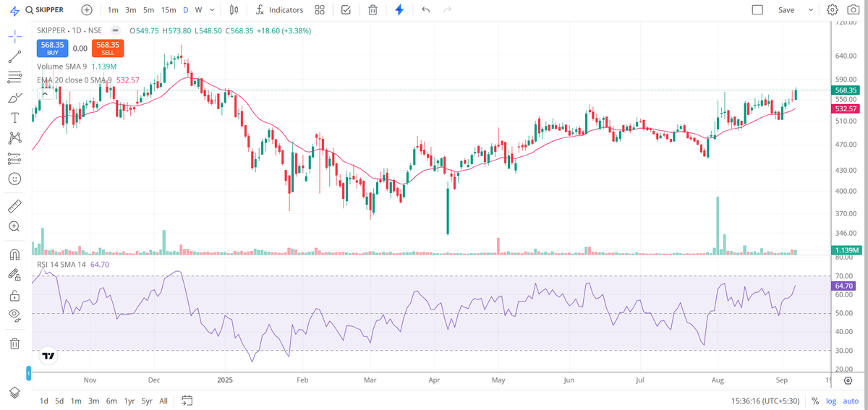This screenshot has width=868, height=410.
Task: Open SKIPPER symbol search
Action: click(x=44, y=10)
